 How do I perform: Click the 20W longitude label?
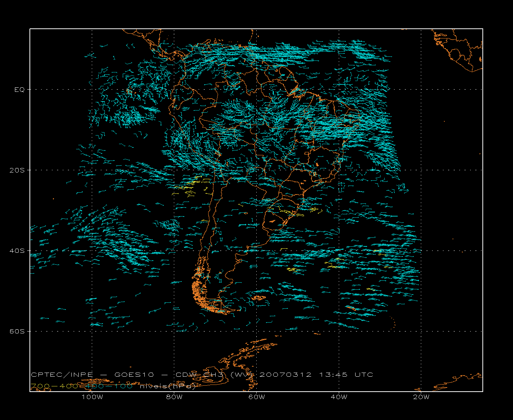click(421, 397)
